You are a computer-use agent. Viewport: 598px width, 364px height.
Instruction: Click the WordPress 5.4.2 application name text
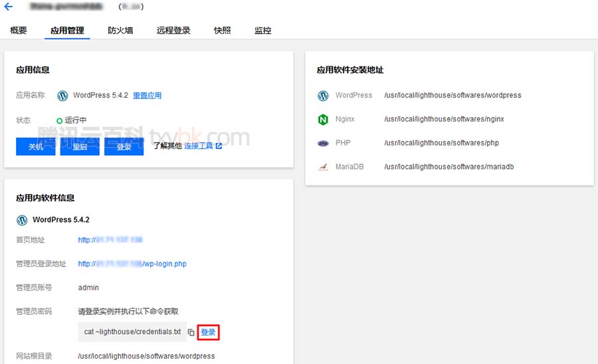point(101,95)
